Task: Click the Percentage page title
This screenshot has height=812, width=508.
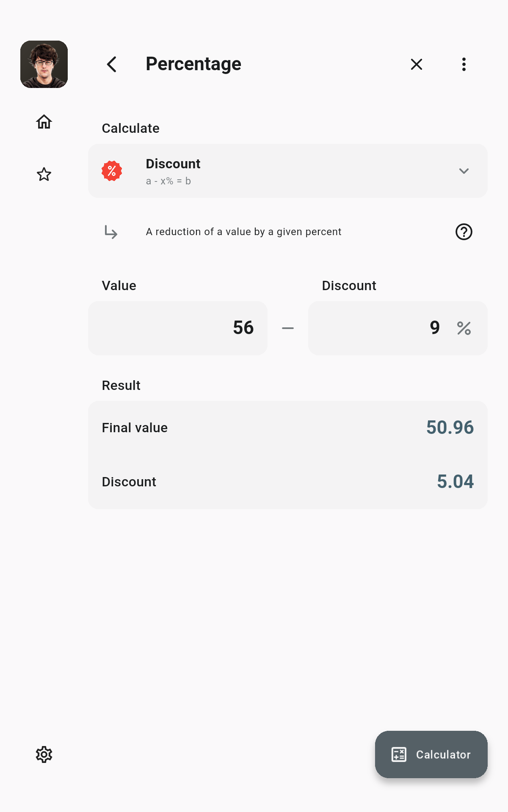Action: tap(193, 64)
